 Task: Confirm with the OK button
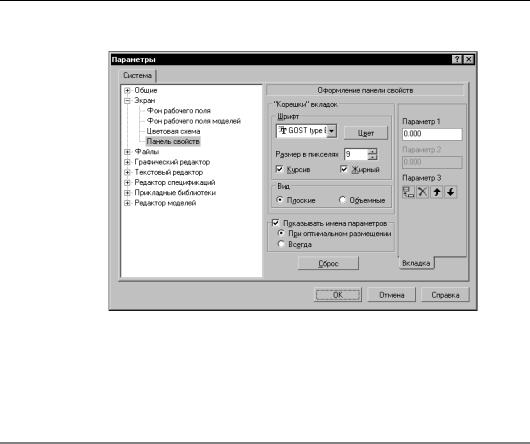pyautogui.click(x=338, y=295)
